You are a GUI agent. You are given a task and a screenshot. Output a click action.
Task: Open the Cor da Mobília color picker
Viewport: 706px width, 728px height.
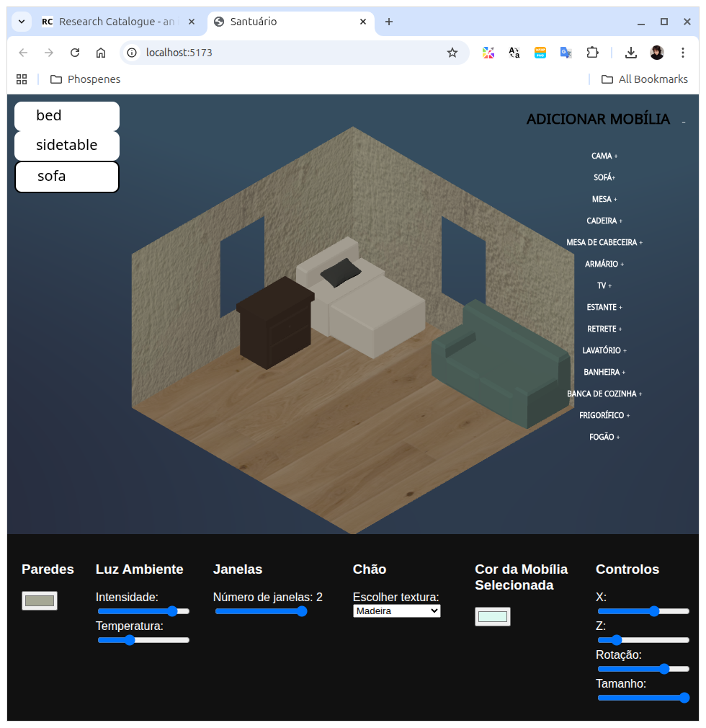[x=493, y=616]
